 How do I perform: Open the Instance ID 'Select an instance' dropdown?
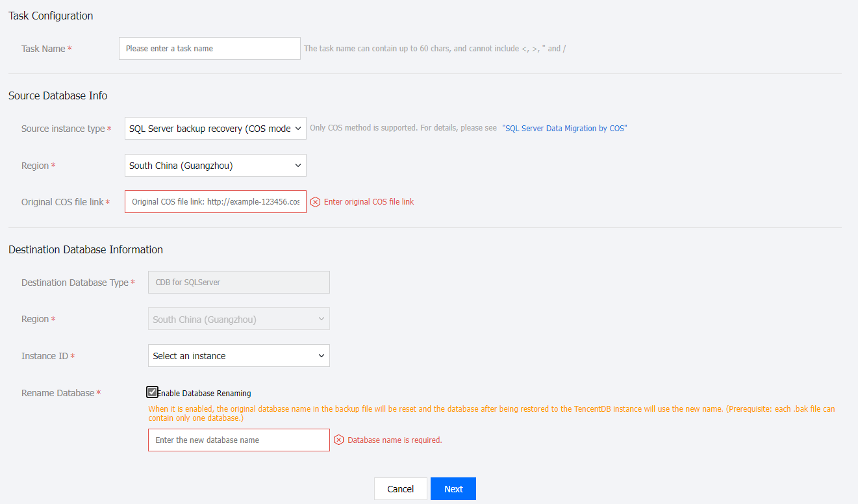238,356
